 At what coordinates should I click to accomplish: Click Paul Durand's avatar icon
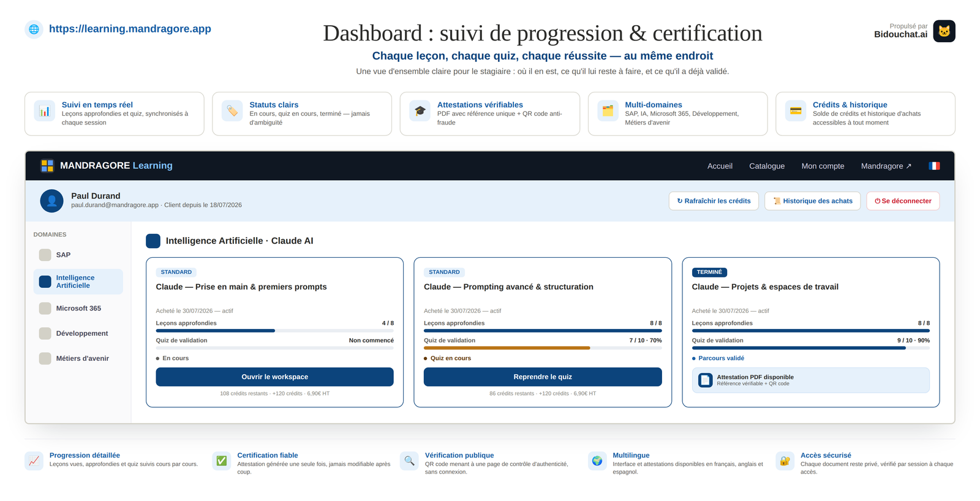coord(51,201)
